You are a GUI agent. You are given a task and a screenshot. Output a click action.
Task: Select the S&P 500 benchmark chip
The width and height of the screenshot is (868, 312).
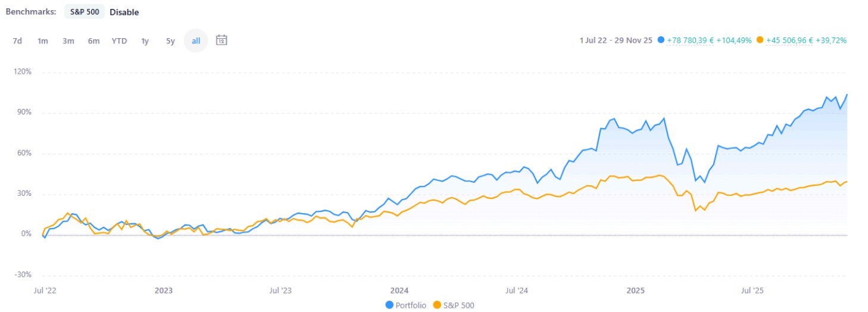click(85, 12)
